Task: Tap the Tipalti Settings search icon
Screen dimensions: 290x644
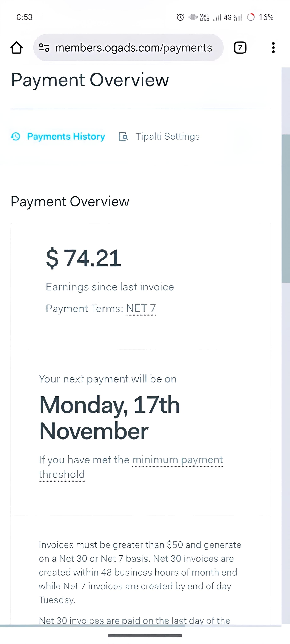Action: point(123,137)
